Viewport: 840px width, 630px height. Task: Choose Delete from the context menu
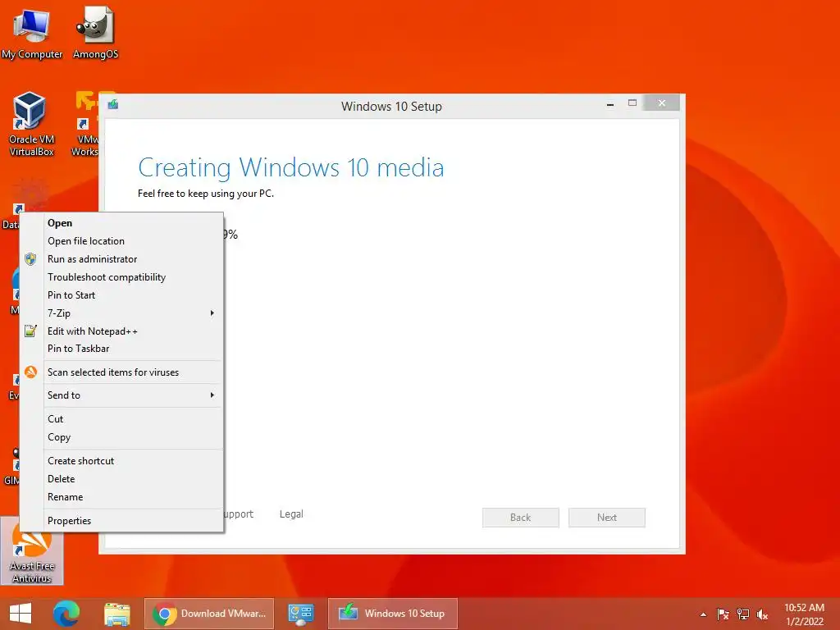[121, 479]
